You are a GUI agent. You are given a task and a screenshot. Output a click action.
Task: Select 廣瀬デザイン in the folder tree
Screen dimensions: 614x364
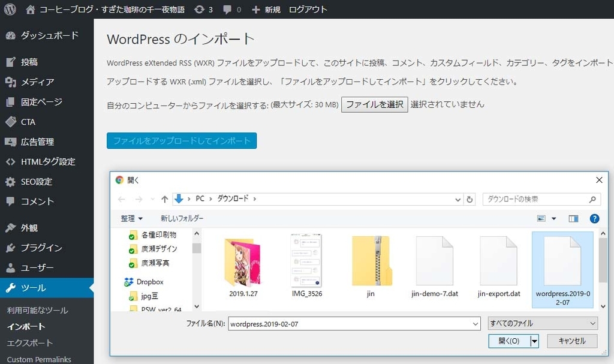[153, 249]
